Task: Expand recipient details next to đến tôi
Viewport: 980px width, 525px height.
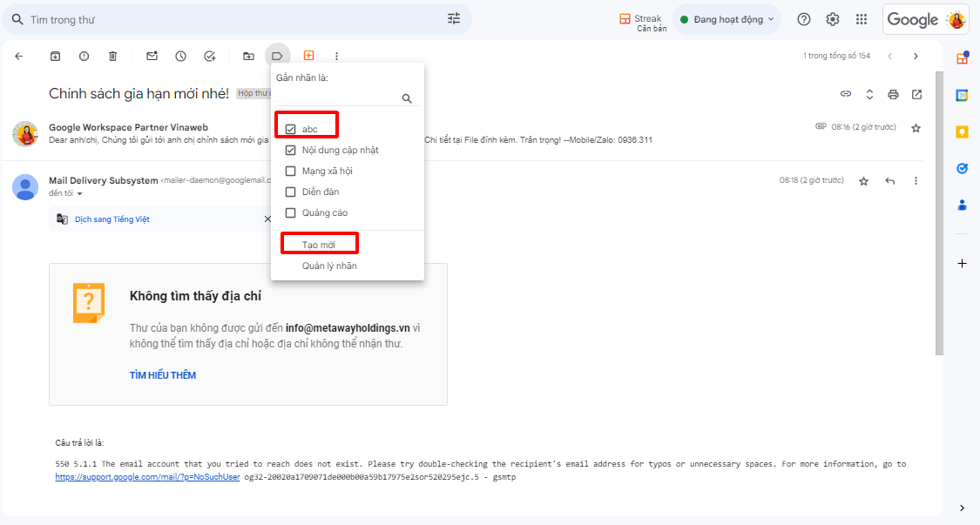Action: [x=79, y=193]
